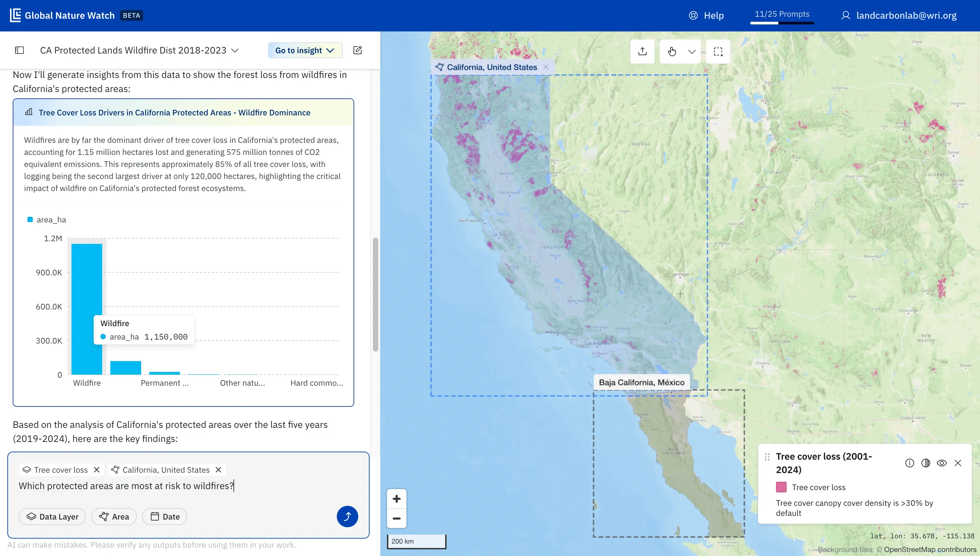Click the map export/upload icon
Viewport: 980px width, 556px height.
[x=642, y=52]
